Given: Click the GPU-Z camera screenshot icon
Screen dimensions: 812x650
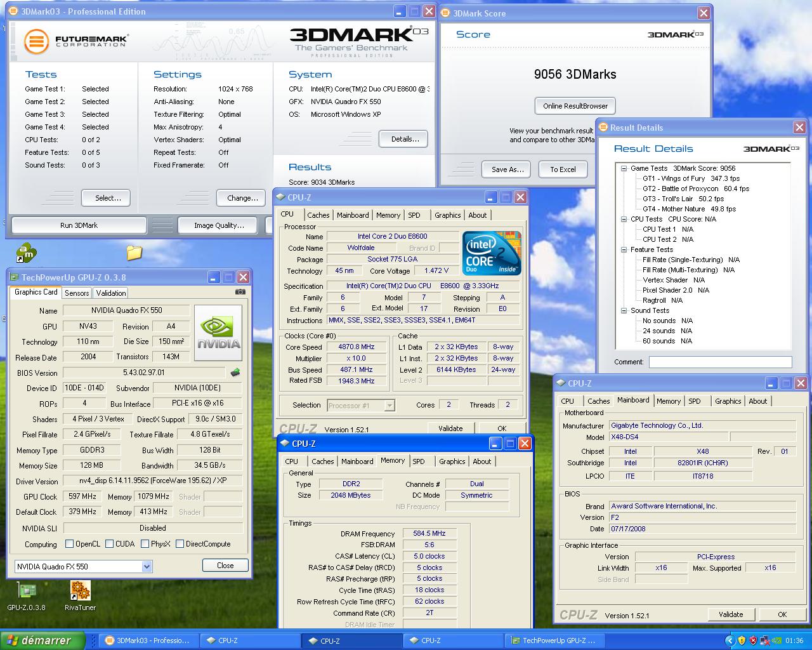Looking at the screenshot, I should pyautogui.click(x=240, y=292).
